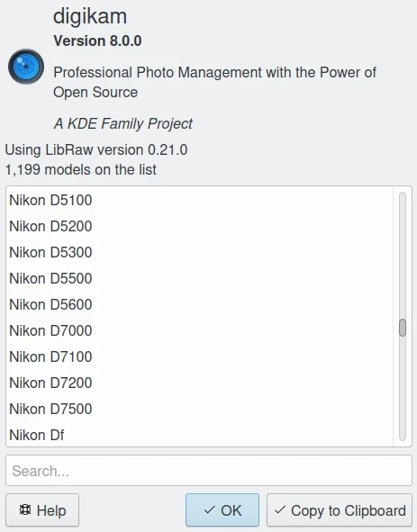Image resolution: width=417 pixels, height=532 pixels.
Task: Open the Help documentation
Action: pos(42,510)
